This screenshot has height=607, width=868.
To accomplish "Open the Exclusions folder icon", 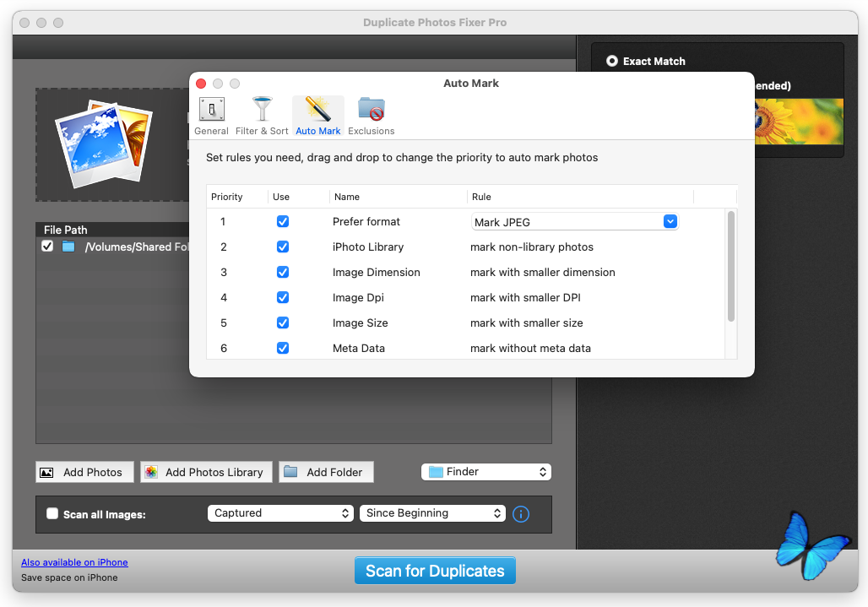I will pyautogui.click(x=371, y=111).
